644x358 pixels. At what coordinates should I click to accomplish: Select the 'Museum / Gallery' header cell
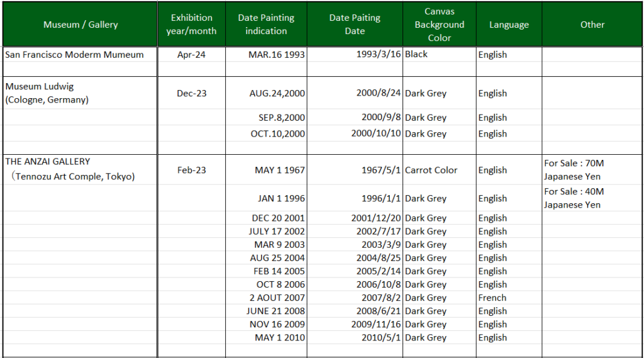click(x=80, y=25)
